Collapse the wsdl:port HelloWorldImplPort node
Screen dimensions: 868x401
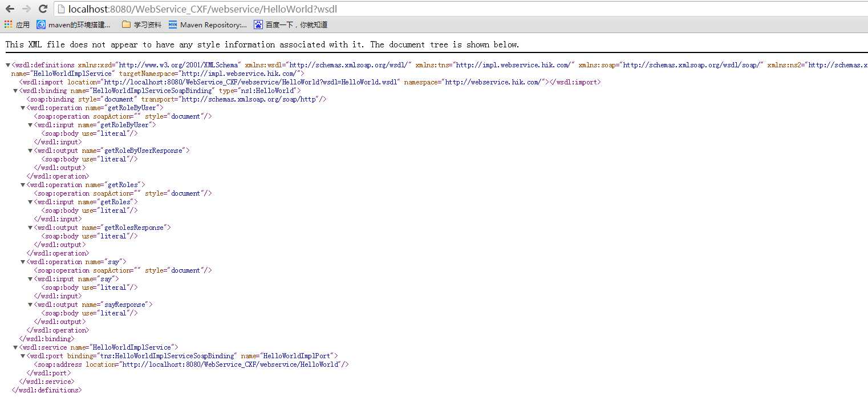[23, 356]
